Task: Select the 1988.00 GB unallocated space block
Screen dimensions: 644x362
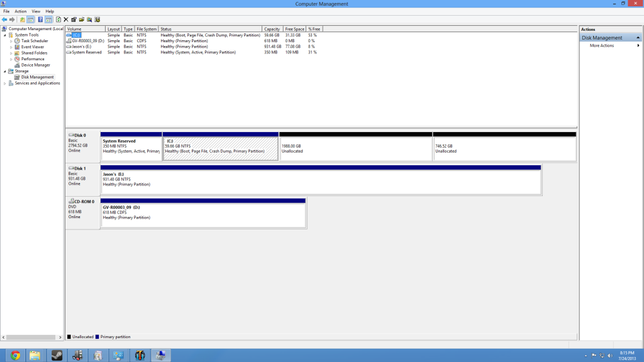Action: (355, 148)
